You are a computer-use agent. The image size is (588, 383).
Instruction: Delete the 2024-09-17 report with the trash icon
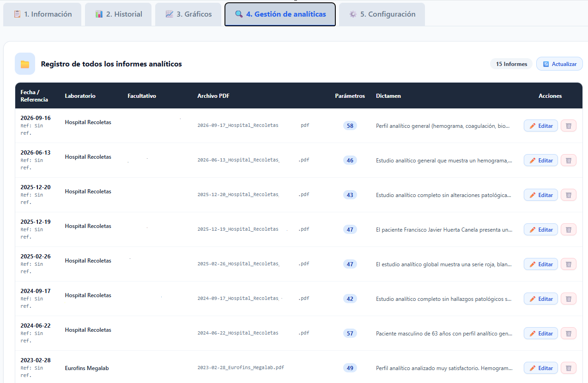tap(569, 299)
